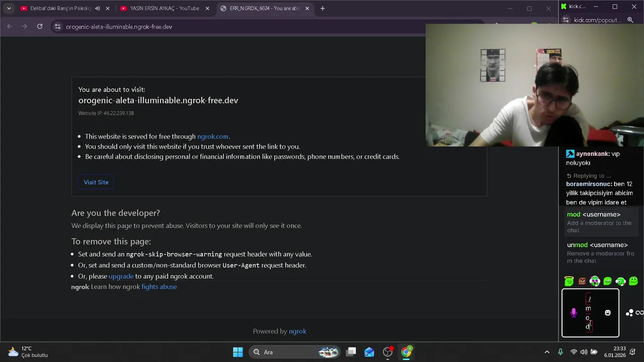Image resolution: width=644 pixels, height=362 pixels.
Task: Open Outlook from the taskbar
Action: click(x=369, y=352)
